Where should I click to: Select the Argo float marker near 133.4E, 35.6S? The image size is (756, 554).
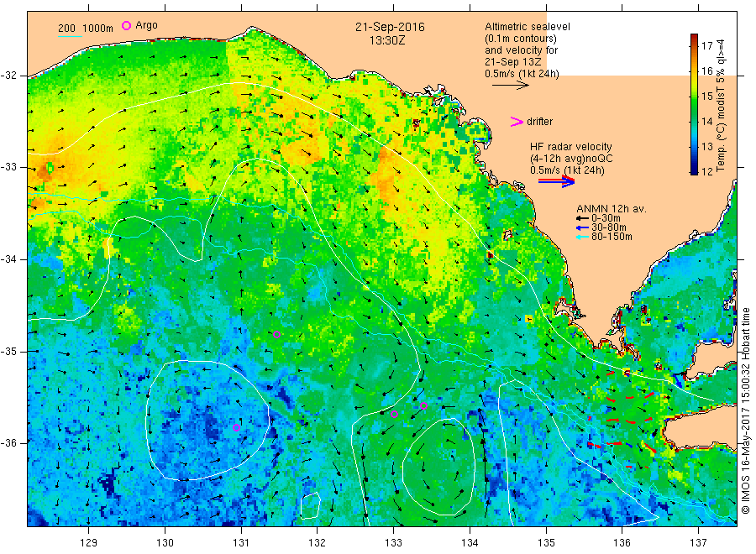coord(424,405)
